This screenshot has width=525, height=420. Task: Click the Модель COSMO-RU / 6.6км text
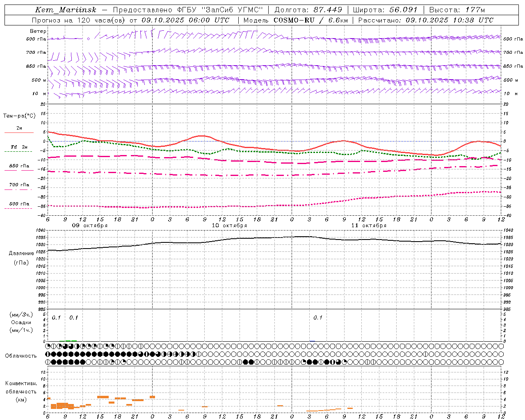click(296, 20)
